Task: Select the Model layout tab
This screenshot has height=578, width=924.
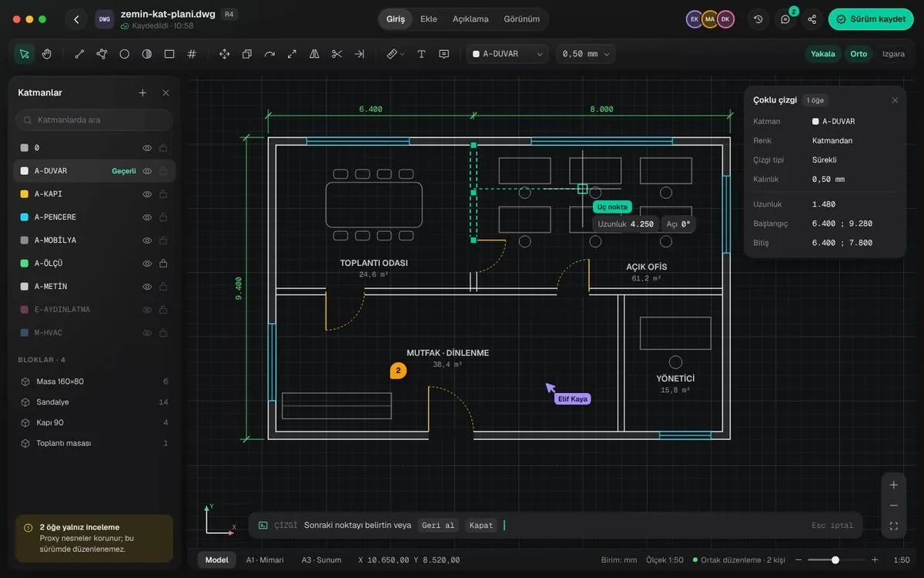Action: 216,560
